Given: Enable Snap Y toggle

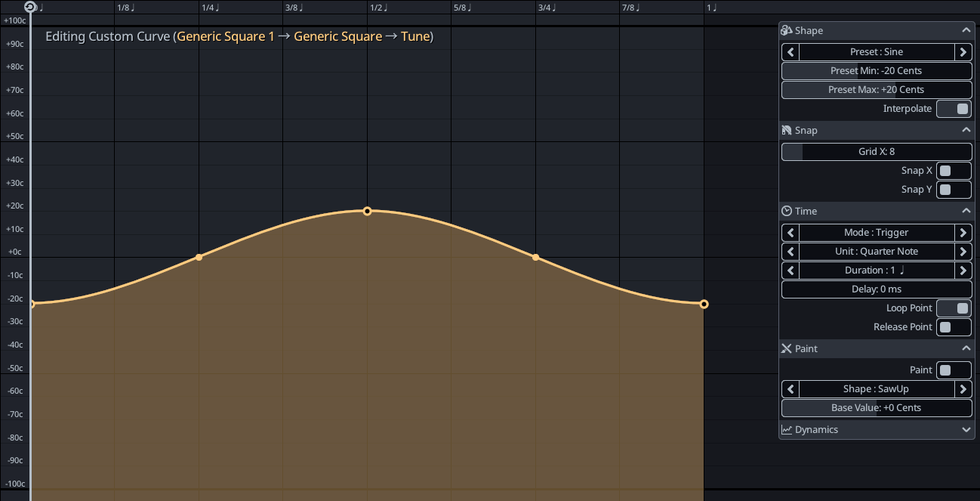Looking at the screenshot, I should pos(954,190).
